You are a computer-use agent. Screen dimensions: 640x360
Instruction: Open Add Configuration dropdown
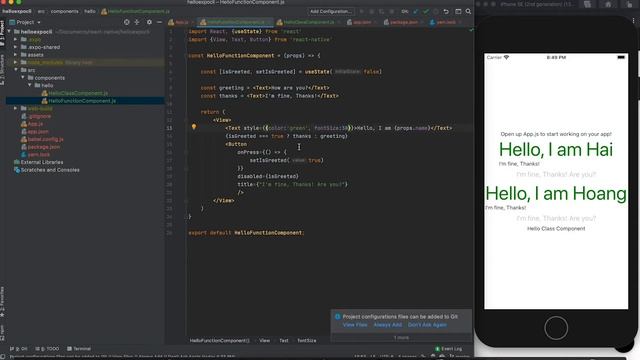[330, 11]
